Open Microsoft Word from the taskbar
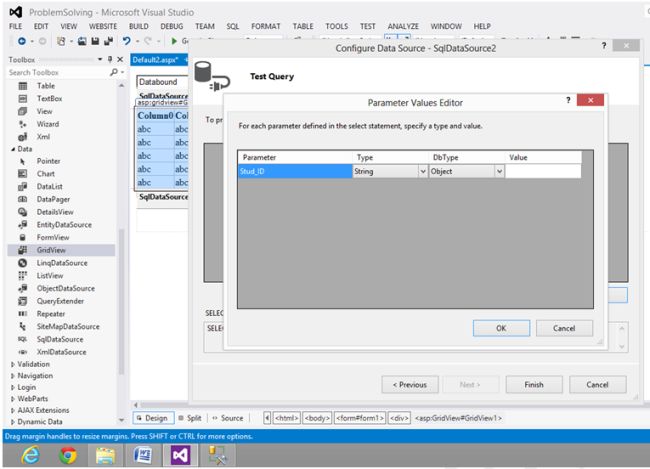The width and height of the screenshot is (650, 469). tap(143, 455)
